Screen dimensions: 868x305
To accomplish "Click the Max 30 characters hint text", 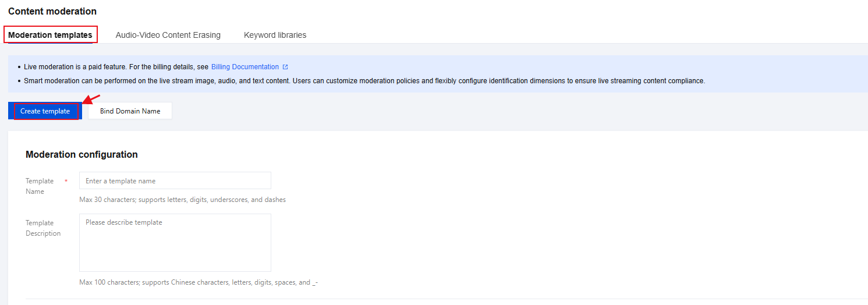I will click(x=182, y=200).
